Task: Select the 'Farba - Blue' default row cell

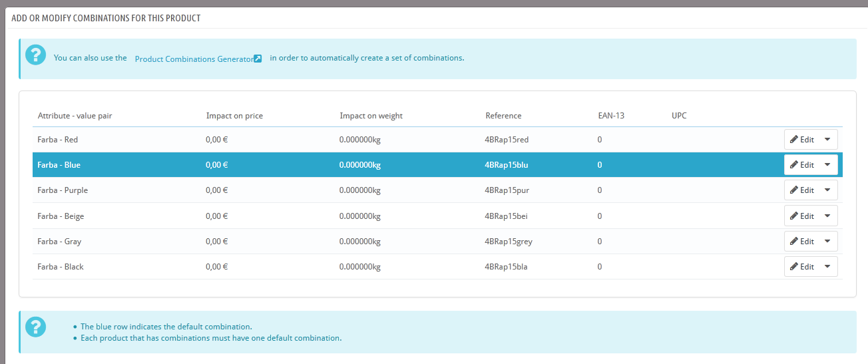Action: [59, 165]
